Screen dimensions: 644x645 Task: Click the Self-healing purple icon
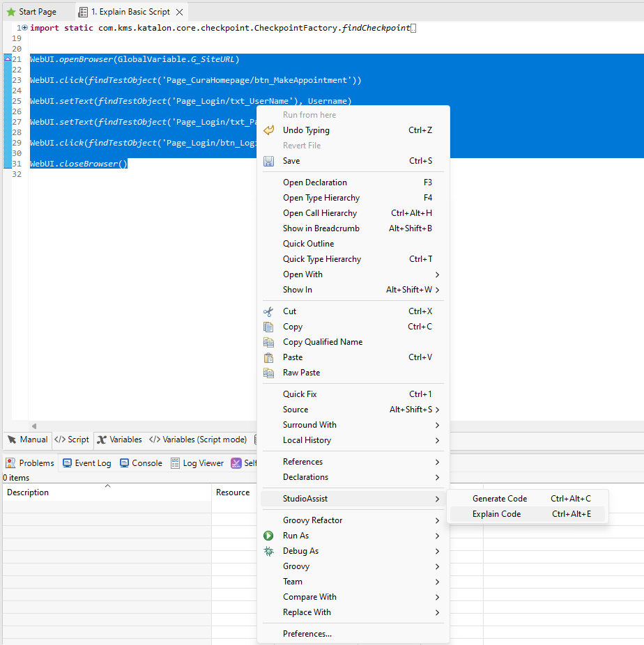236,463
